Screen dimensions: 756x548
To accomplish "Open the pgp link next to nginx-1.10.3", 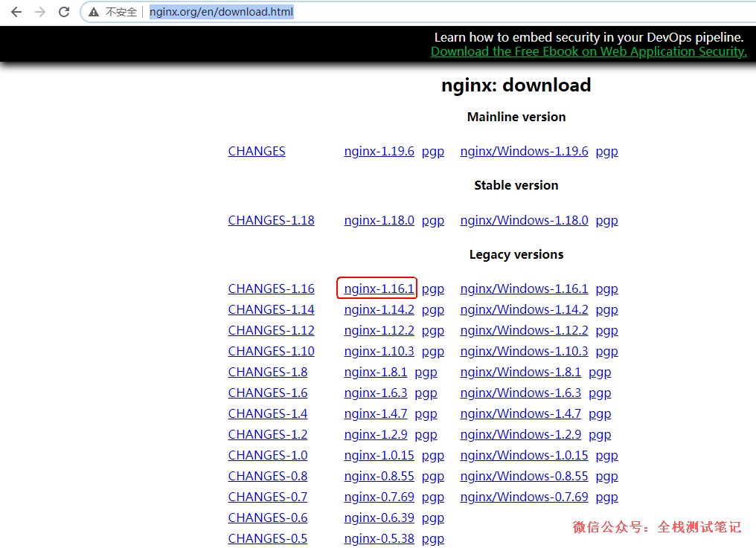I will [433, 352].
